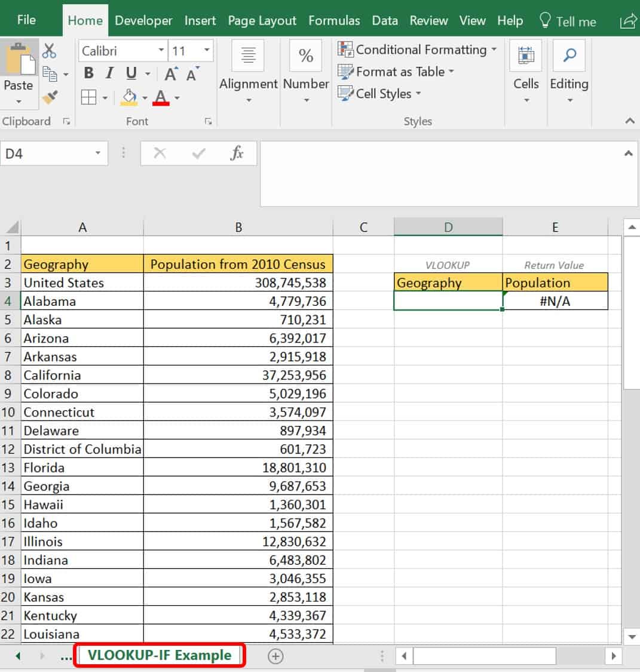Add a new sheet with the plus icon
640x672 pixels.
point(275,656)
